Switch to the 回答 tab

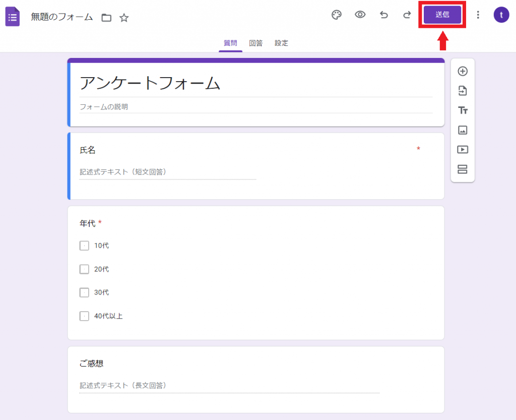tap(256, 43)
